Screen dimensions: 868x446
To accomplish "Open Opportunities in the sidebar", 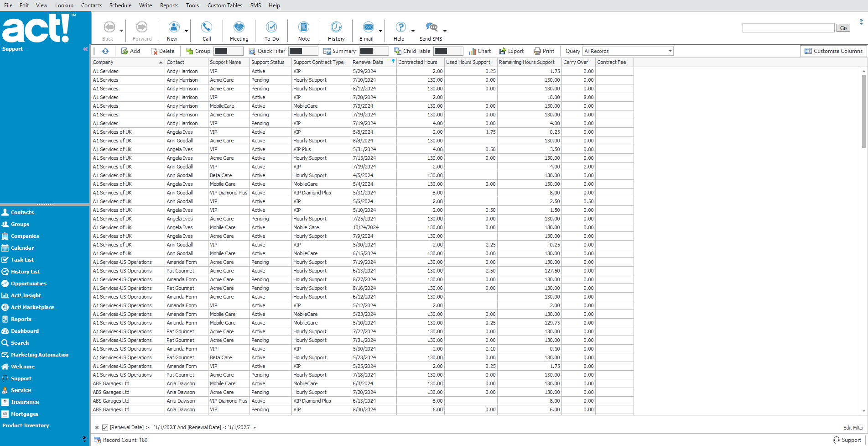I will (28, 283).
